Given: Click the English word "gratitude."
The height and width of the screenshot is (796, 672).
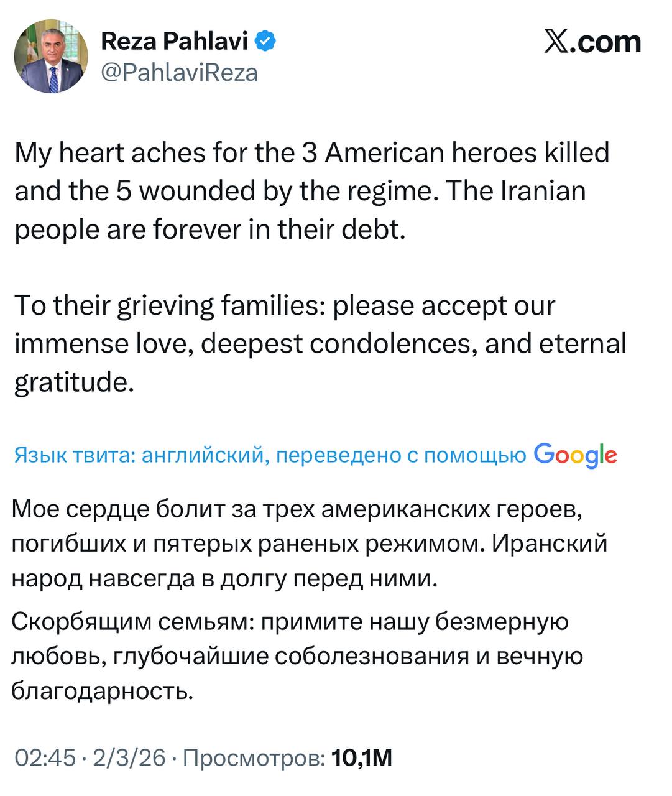Looking at the screenshot, I should 75,381.
